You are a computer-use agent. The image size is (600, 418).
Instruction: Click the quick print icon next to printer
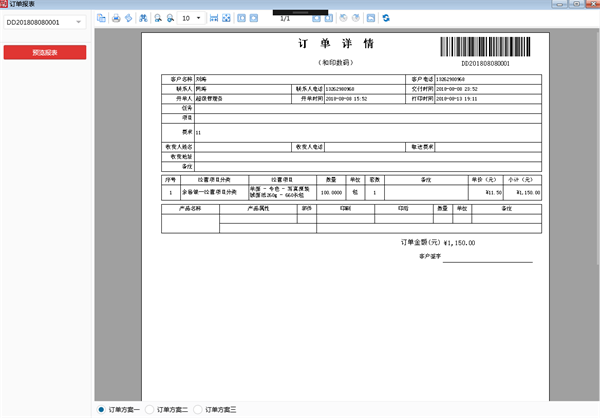coord(129,18)
